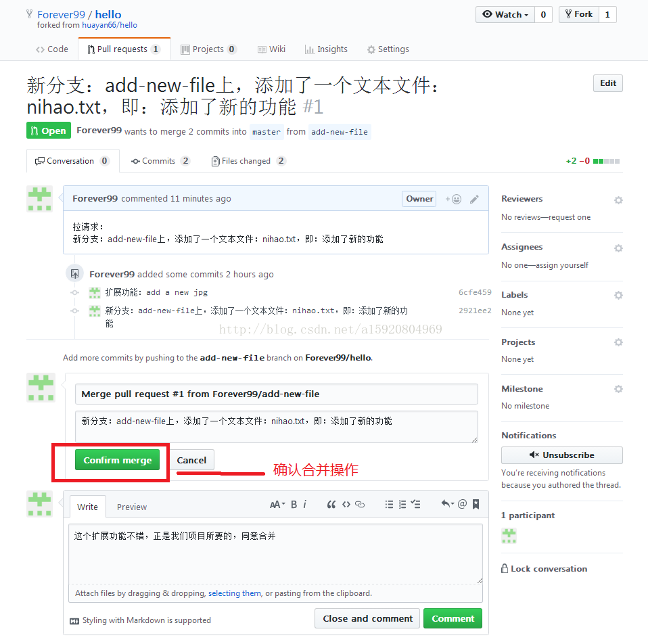648x644 pixels.
Task: Open the Milestone gear settings
Action: [618, 389]
